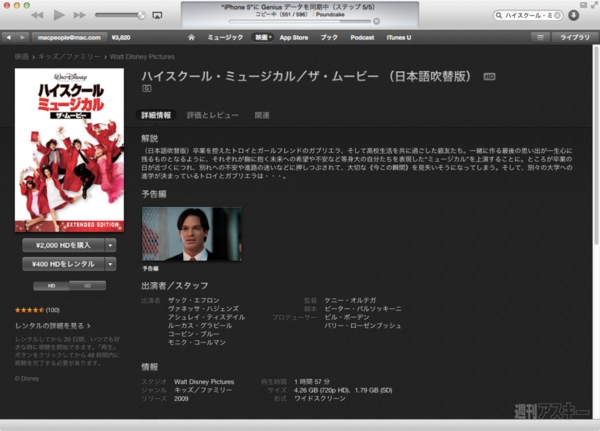Click cast member ルーカス・グラビール

200,325
